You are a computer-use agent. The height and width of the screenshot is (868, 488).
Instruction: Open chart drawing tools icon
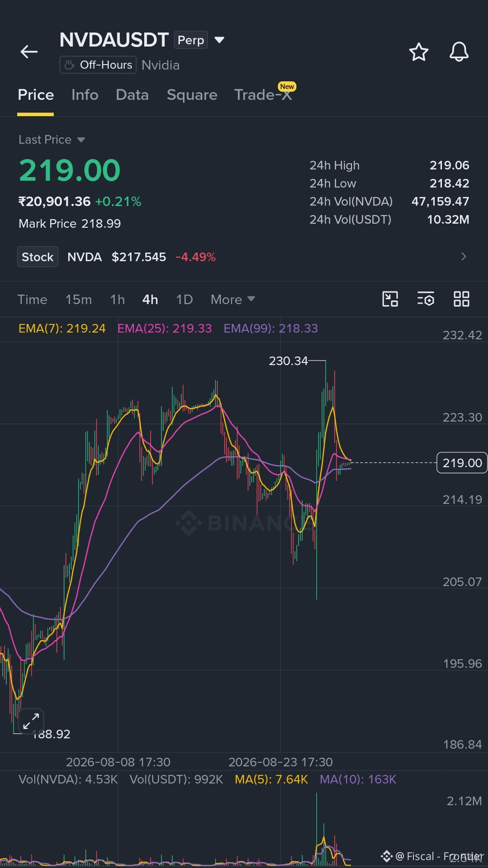click(390, 299)
